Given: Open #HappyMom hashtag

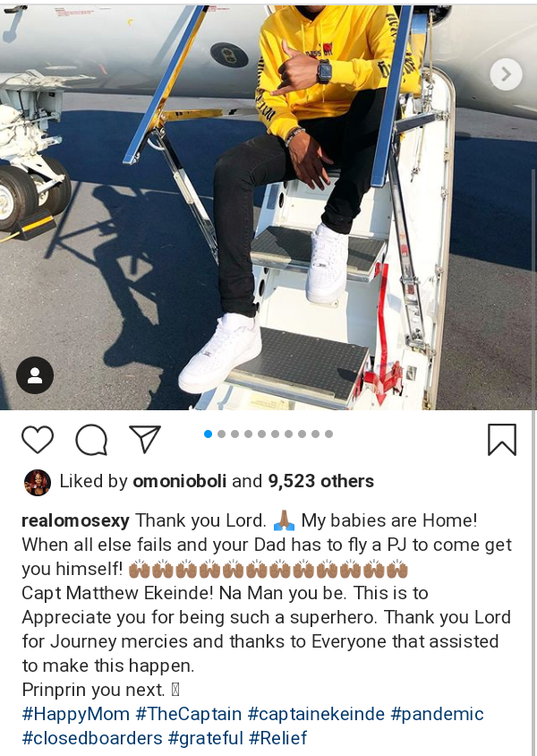Looking at the screenshot, I should [x=75, y=714].
